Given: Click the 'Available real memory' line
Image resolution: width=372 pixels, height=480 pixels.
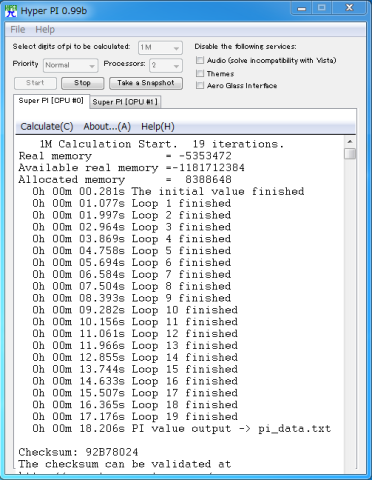Looking at the screenshot, I should tap(132, 168).
